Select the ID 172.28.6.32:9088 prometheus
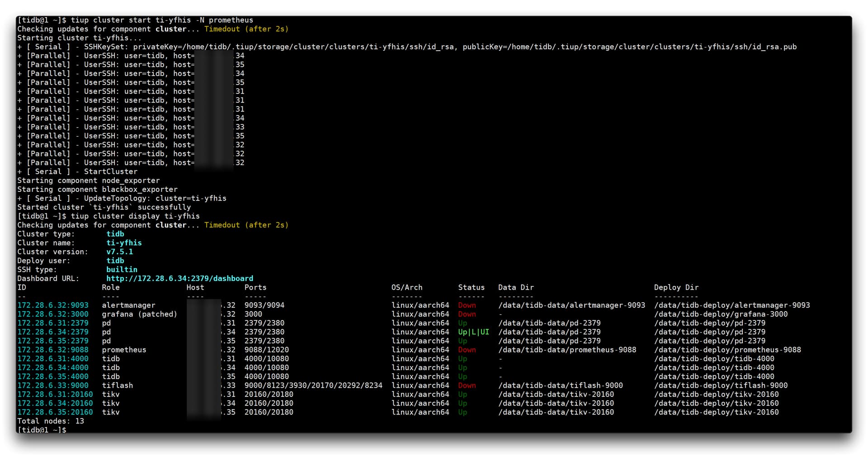The height and width of the screenshot is (457, 868). click(x=53, y=350)
